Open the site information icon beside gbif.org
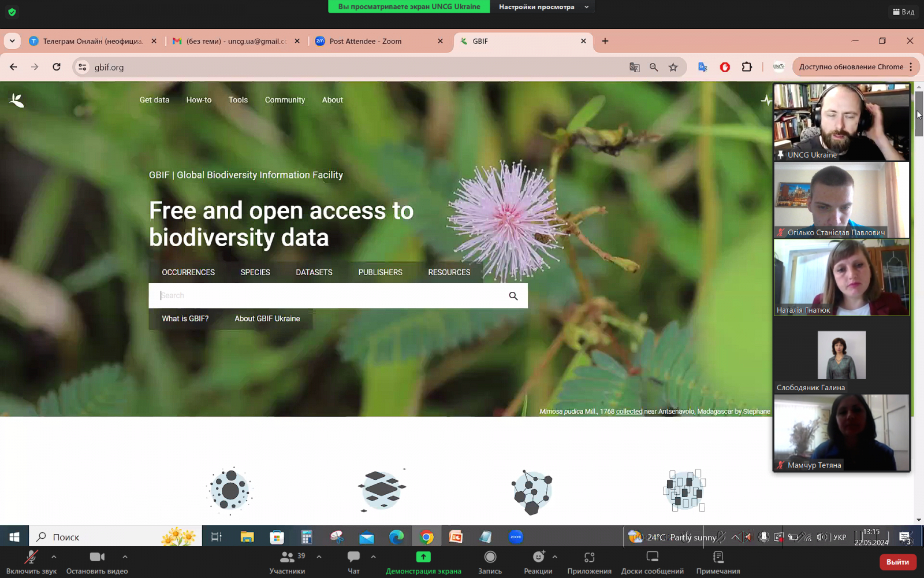 (x=83, y=67)
